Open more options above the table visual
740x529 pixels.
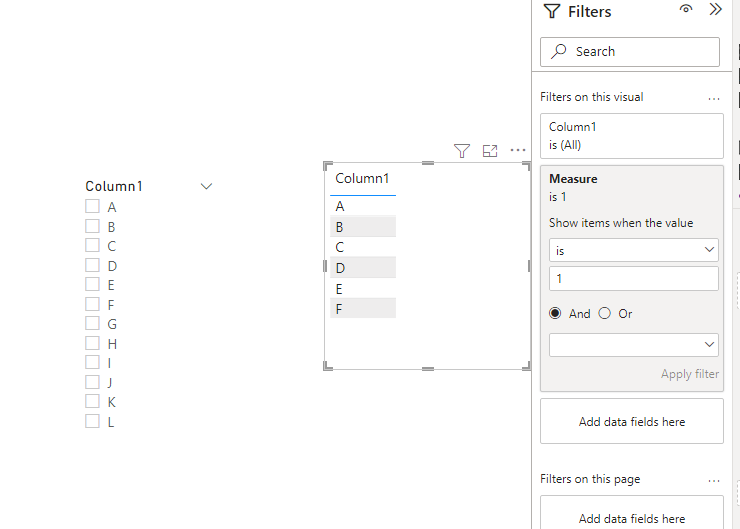pos(518,151)
